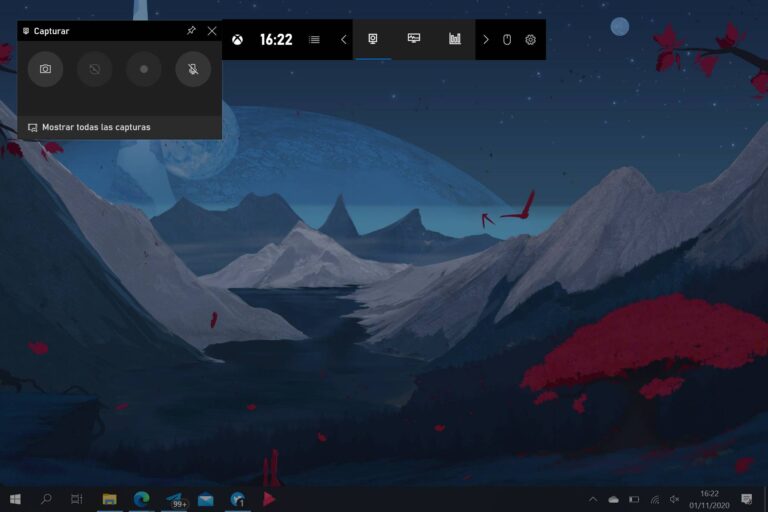The image size is (768, 512).
Task: Open the Wi-Fi network tray icon
Action: 655,500
